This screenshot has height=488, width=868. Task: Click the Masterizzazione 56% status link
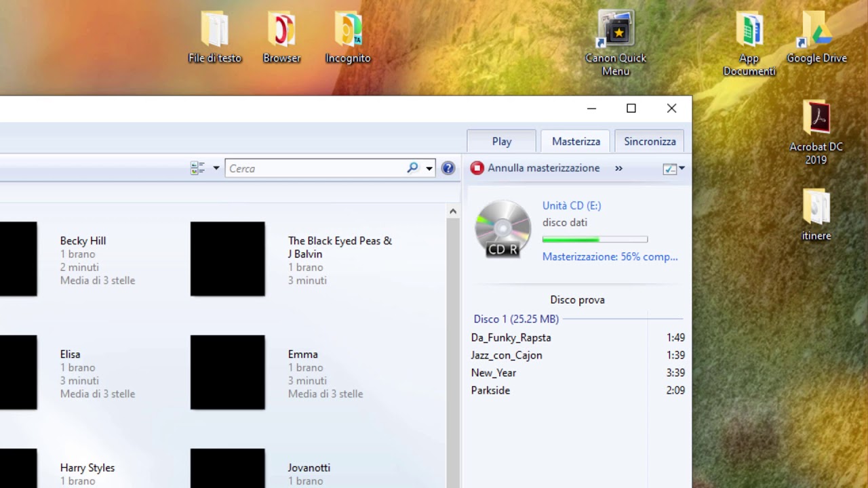(610, 257)
